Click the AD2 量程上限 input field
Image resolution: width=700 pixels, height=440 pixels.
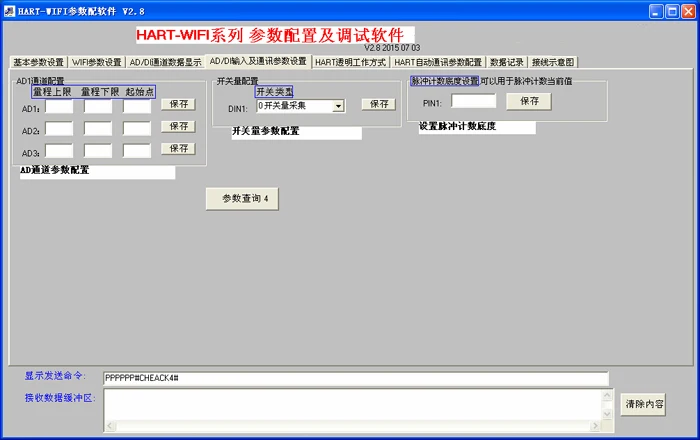pos(59,129)
